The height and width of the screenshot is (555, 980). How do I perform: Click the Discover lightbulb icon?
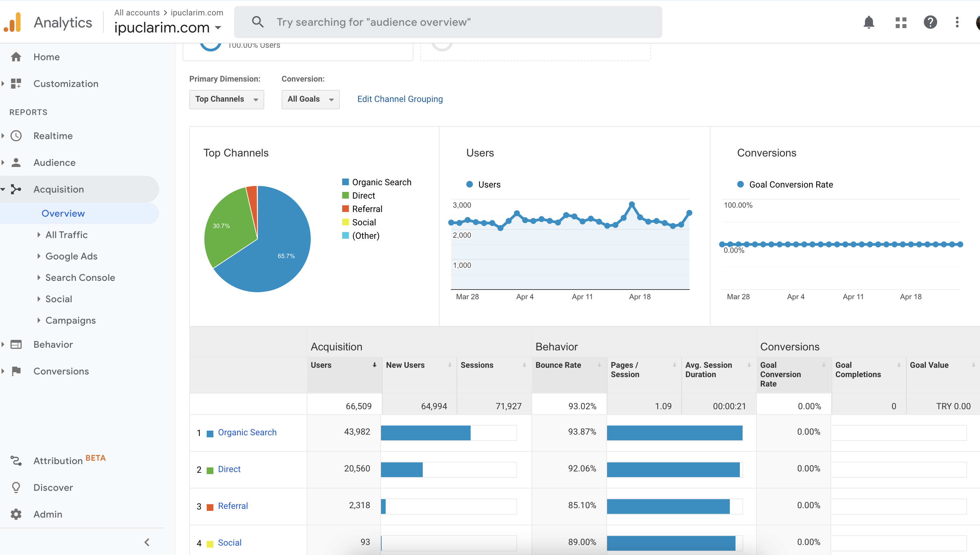click(x=16, y=487)
